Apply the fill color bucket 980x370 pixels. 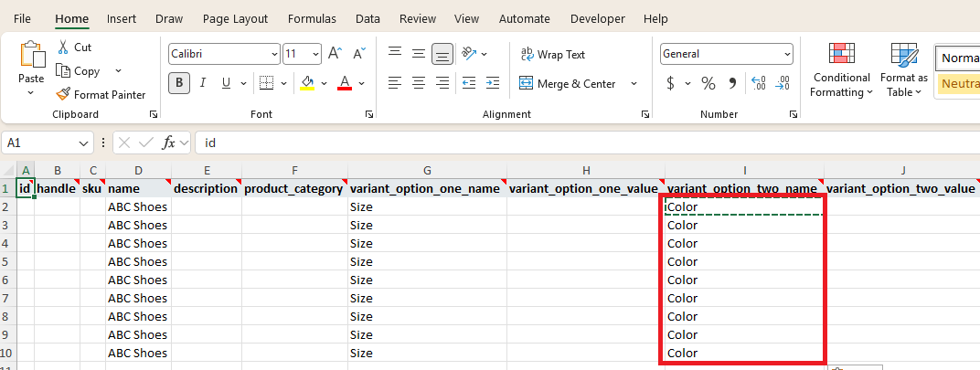307,82
